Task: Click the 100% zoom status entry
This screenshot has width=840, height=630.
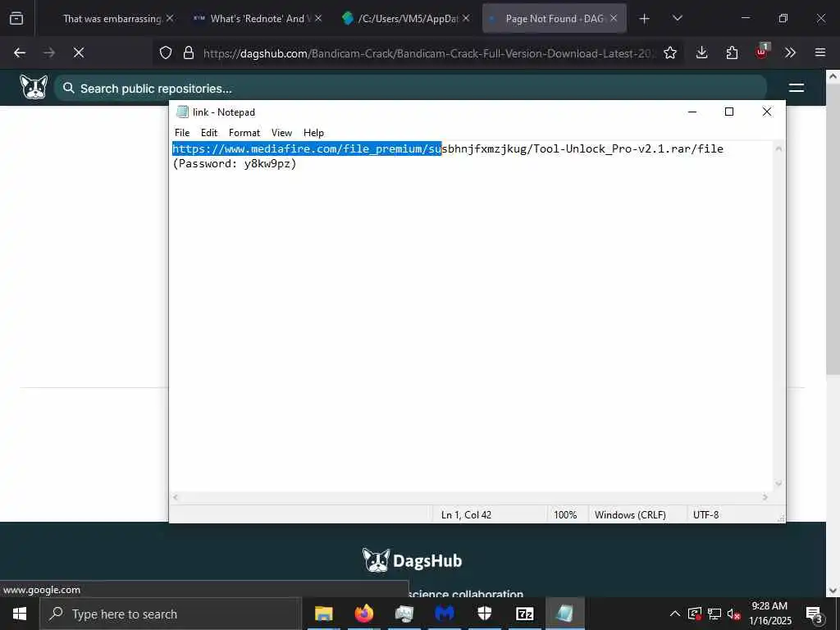Action: pyautogui.click(x=565, y=515)
